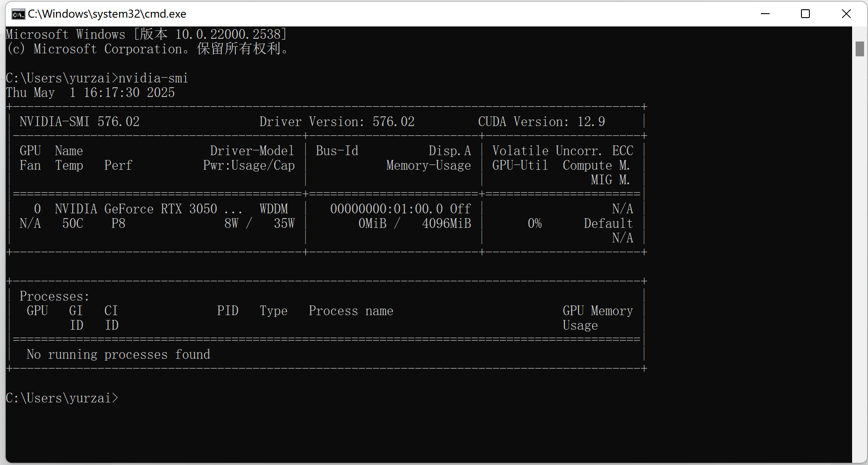Click the Type column header

point(274,311)
